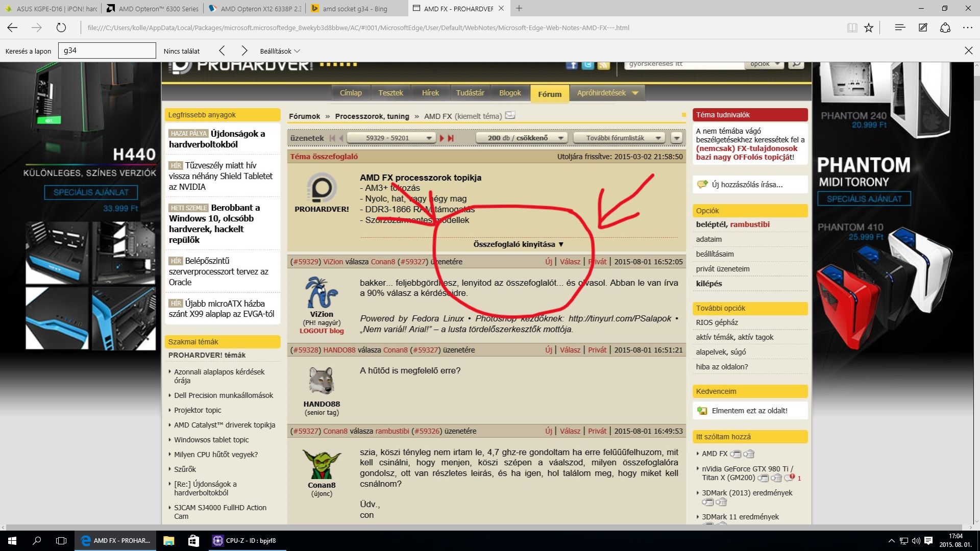Open the Beállítások find options dropdown

coord(280,51)
